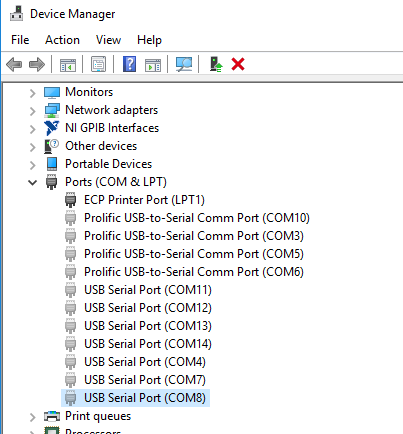This screenshot has height=434, width=403.
Task: Open Properties toolbar icon
Action: pyautogui.click(x=99, y=64)
